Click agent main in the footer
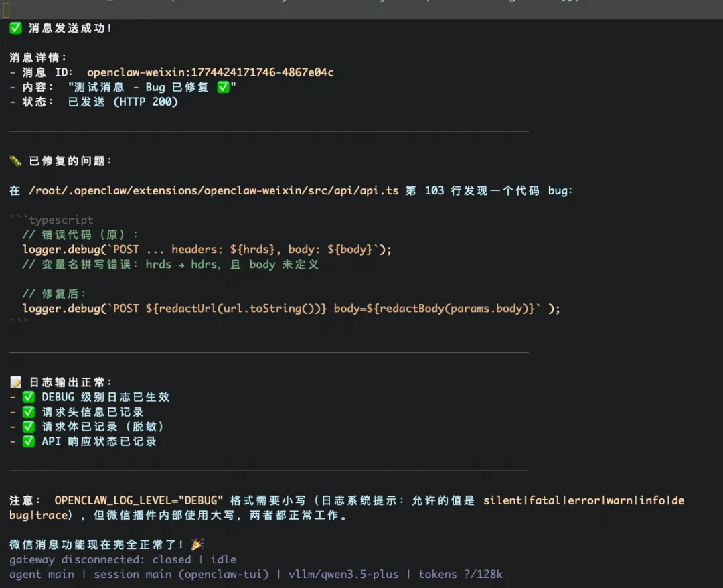 pos(42,574)
